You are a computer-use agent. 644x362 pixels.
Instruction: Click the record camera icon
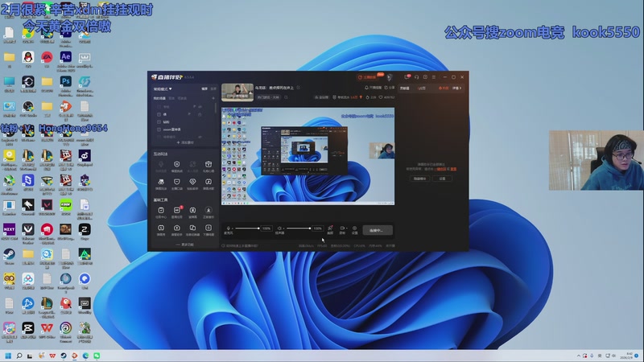[x=341, y=228]
